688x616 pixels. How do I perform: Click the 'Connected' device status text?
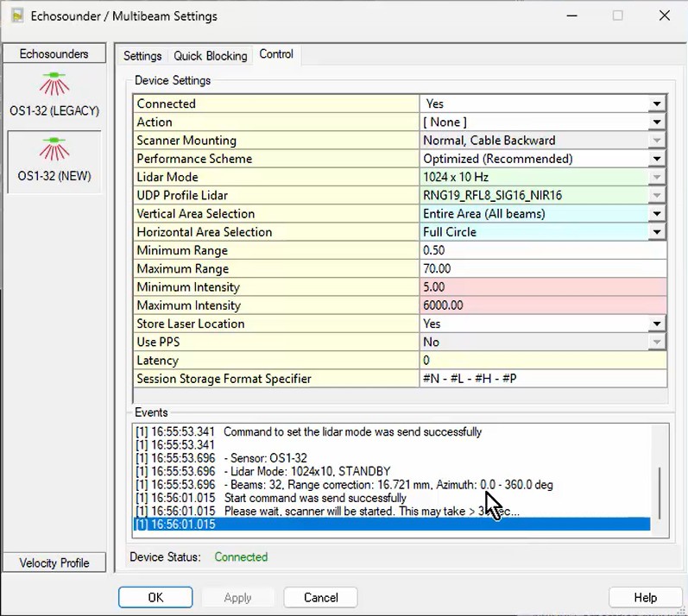point(241,556)
